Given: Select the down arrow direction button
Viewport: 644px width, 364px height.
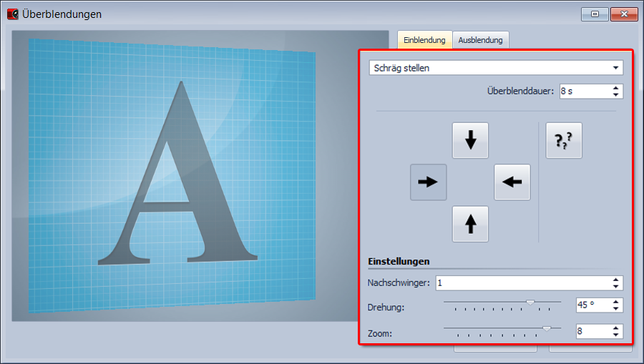Looking at the screenshot, I should [470, 140].
